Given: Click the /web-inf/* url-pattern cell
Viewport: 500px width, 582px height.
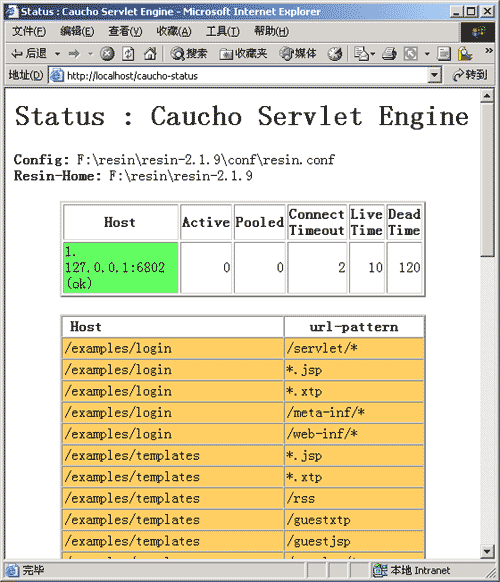Looking at the screenshot, I should [x=354, y=434].
